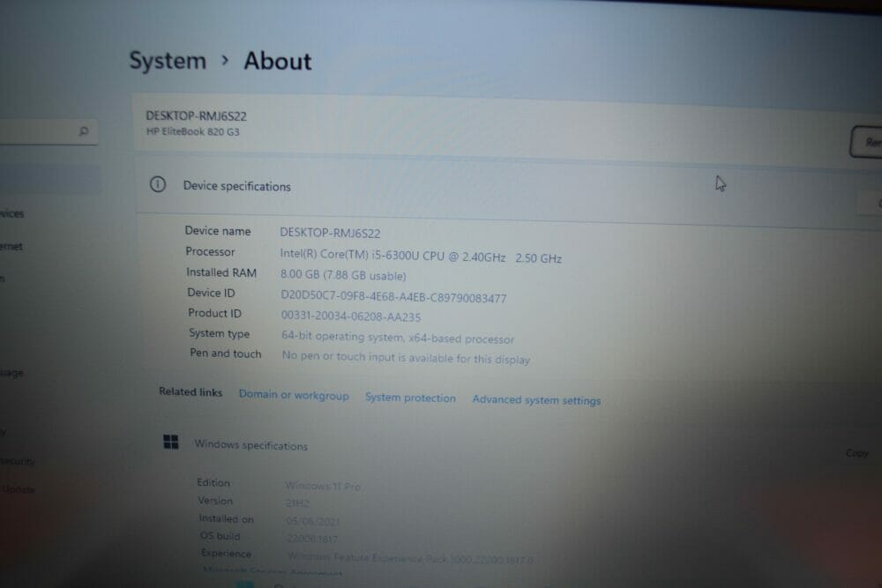The height and width of the screenshot is (588, 882).
Task: Select the 8.00 GB (7.88 GB usable) value
Action: point(343,275)
